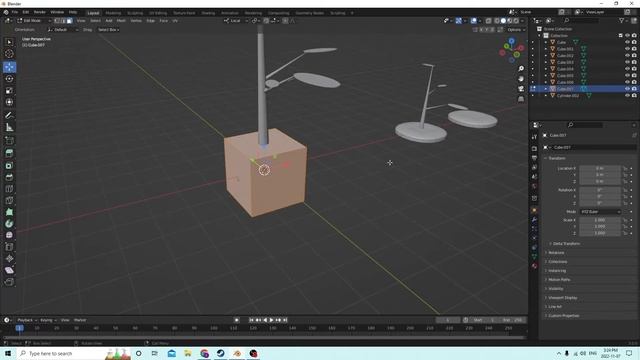Pick the Knife tool
Viewport: 640px width, 360px height.
click(x=9, y=200)
